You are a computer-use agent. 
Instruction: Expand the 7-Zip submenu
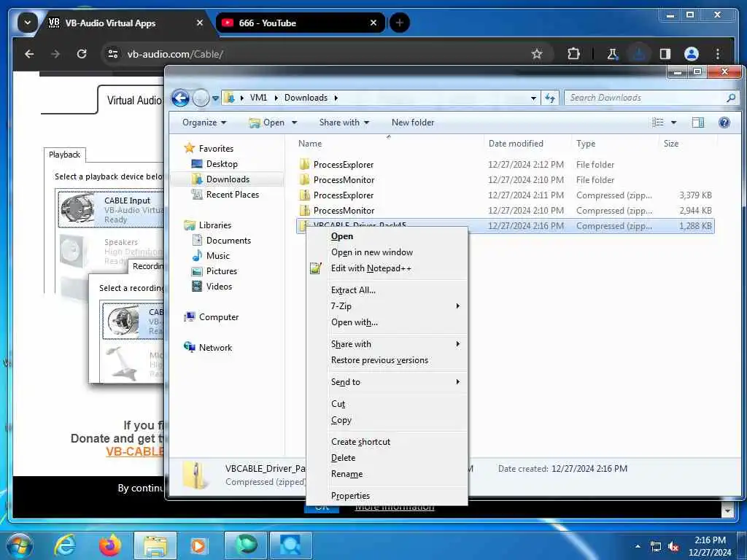(x=387, y=306)
